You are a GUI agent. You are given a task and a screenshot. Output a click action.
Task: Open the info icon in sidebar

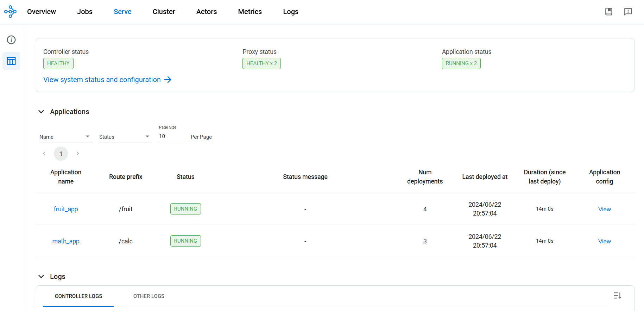click(x=11, y=40)
